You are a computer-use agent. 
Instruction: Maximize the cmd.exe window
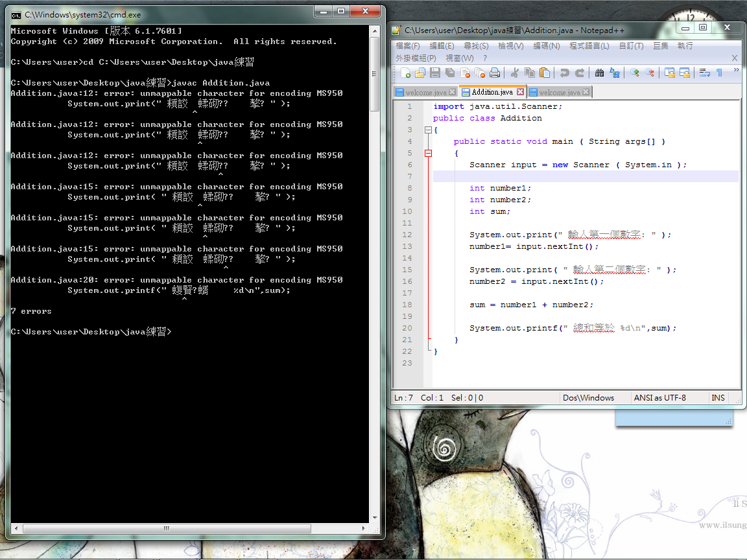click(x=341, y=11)
